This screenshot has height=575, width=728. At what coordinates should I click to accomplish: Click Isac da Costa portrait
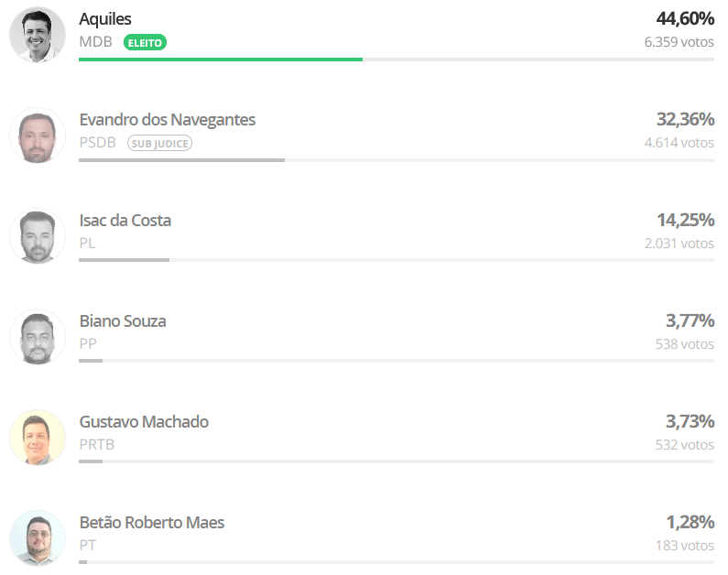click(38, 236)
